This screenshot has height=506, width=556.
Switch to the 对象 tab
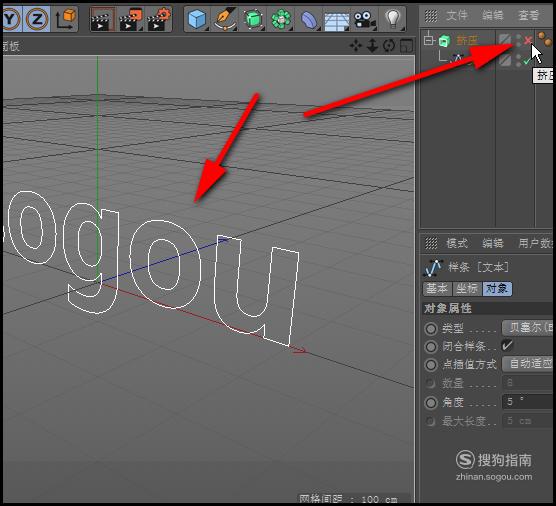[497, 289]
